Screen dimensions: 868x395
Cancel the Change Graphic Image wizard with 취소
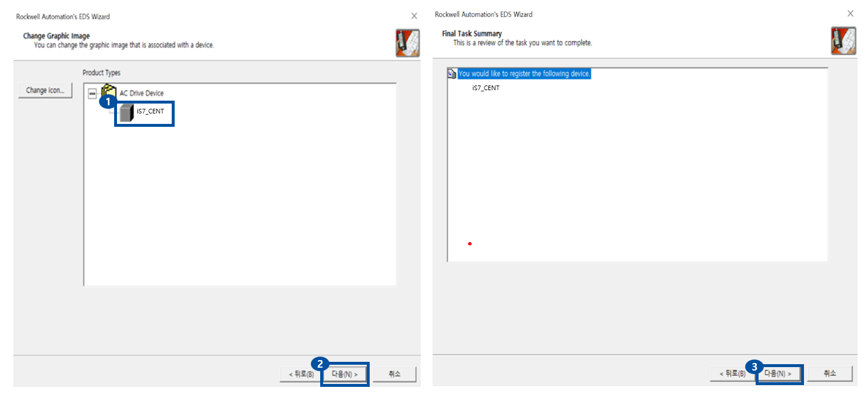click(x=395, y=374)
